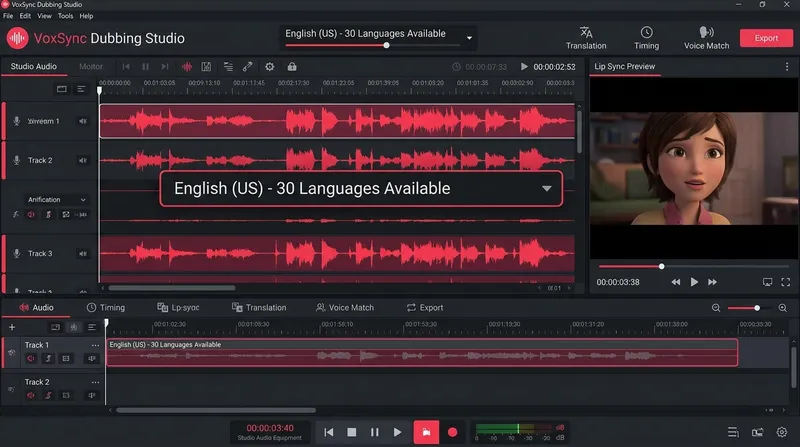Screen dimensions: 800x447
Task: Skip to end in studio toolbar
Action: pos(165,66)
